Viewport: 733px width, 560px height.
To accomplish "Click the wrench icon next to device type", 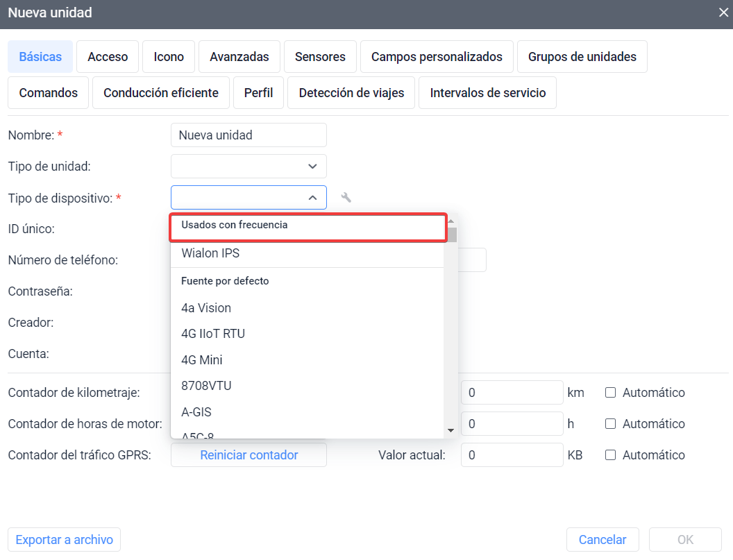I will [x=346, y=197].
